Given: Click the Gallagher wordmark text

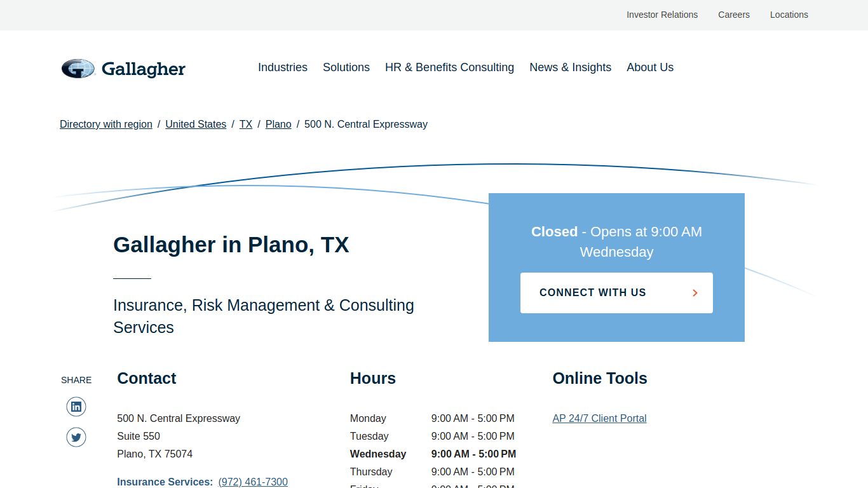Looking at the screenshot, I should click(144, 69).
